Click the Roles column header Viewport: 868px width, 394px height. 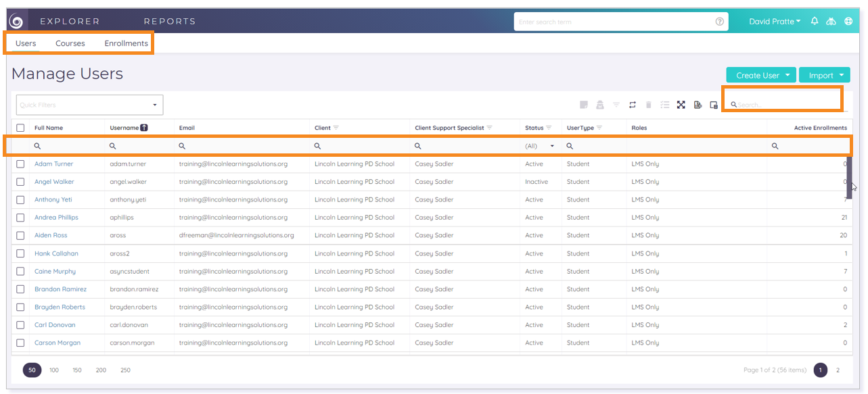click(x=639, y=128)
